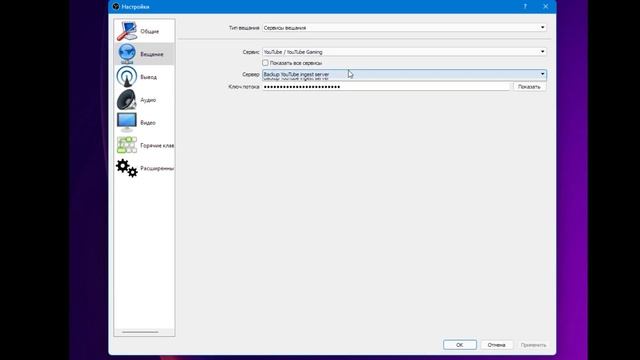Close the Настройки window

click(x=546, y=7)
